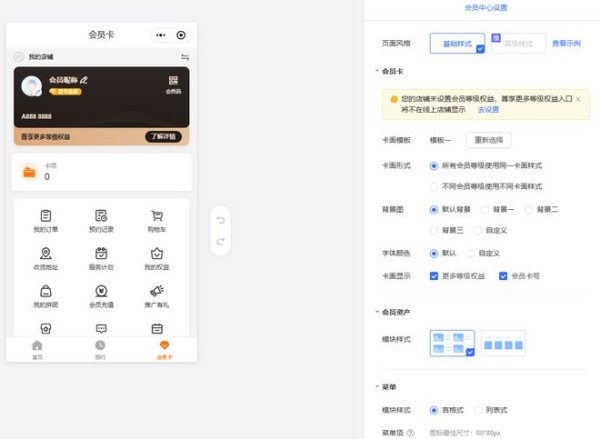Switch to 会员卡 tab in the preview
This screenshot has height=439, width=600.
[x=164, y=350]
